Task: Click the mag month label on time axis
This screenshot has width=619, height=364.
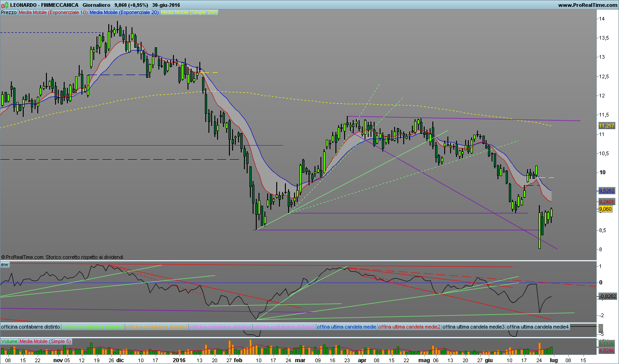Action: click(424, 360)
